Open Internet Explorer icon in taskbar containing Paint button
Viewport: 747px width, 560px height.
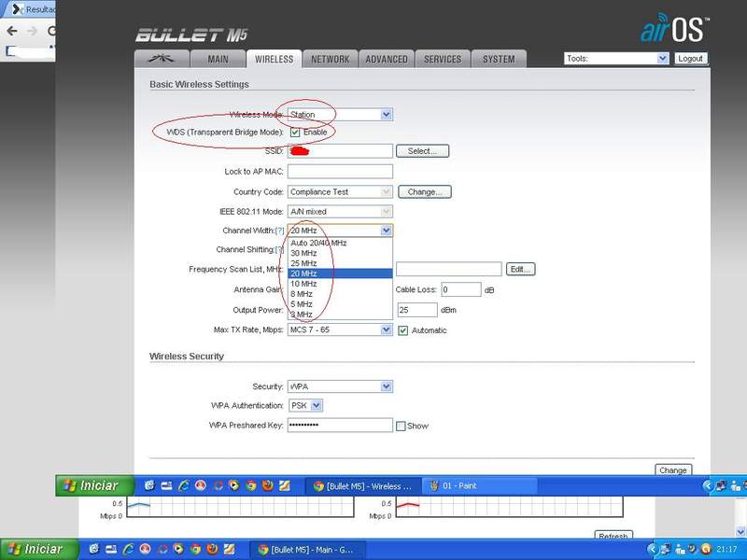pyautogui.click(x=183, y=485)
